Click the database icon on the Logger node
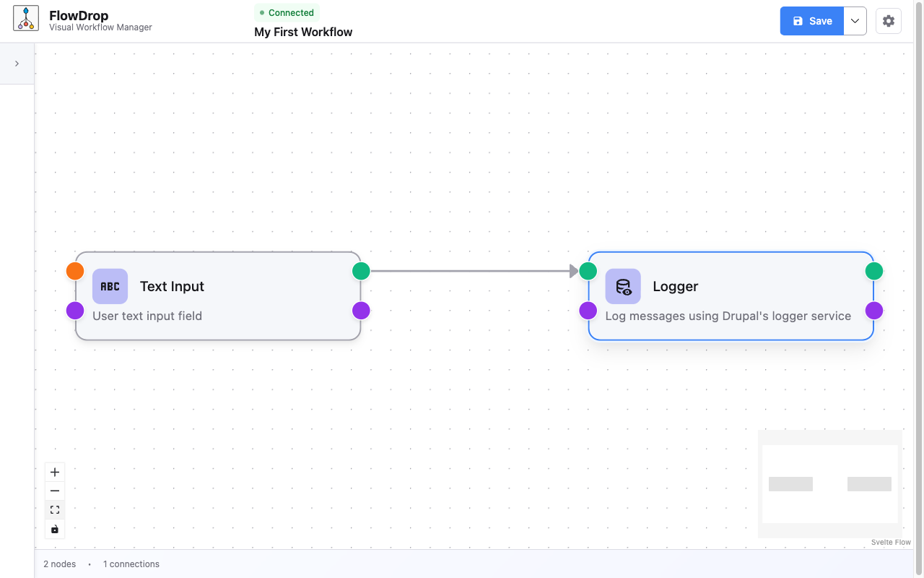 (x=622, y=286)
